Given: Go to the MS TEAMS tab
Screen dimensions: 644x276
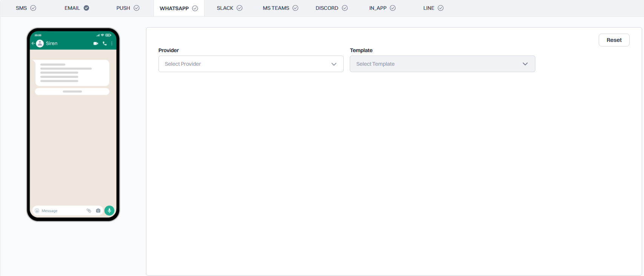Looking at the screenshot, I should click(x=280, y=8).
